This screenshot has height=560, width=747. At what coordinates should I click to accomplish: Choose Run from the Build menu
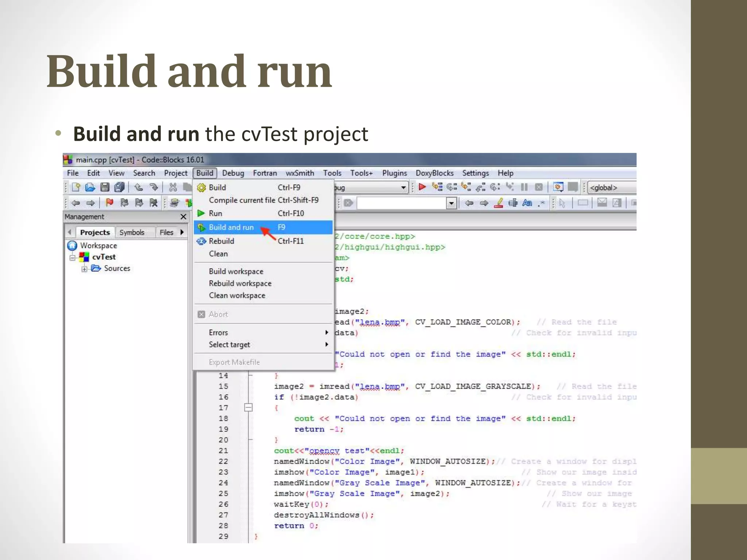pyautogui.click(x=263, y=213)
